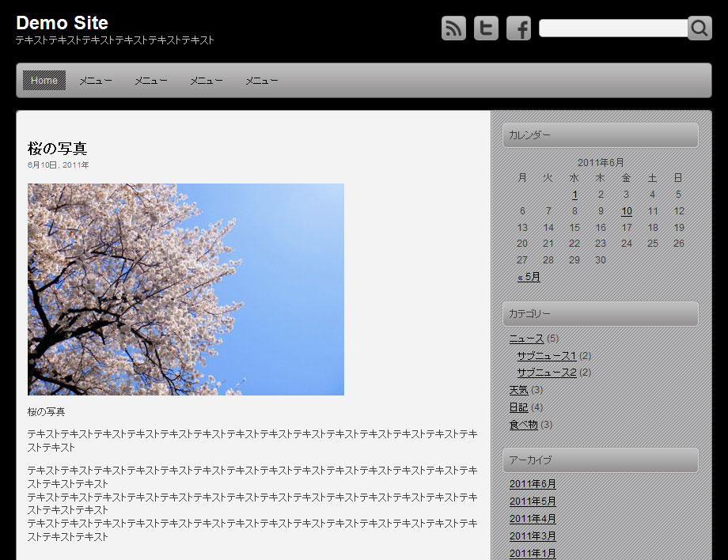Click calendar date 15
Screen dimensions: 728x560
[x=574, y=228]
